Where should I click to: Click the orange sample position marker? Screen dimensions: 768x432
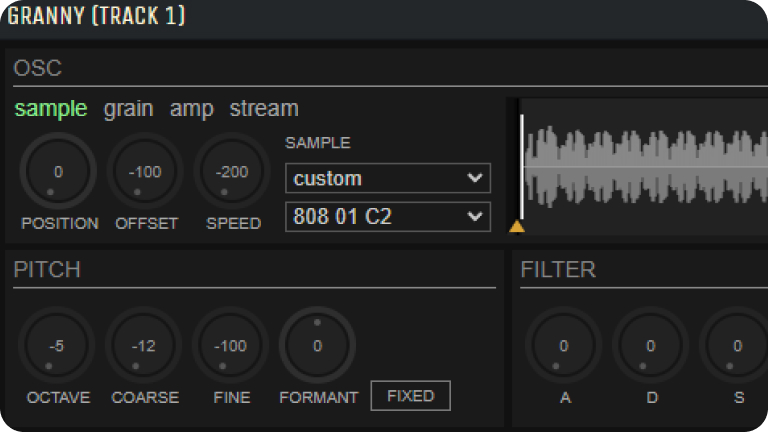517,226
